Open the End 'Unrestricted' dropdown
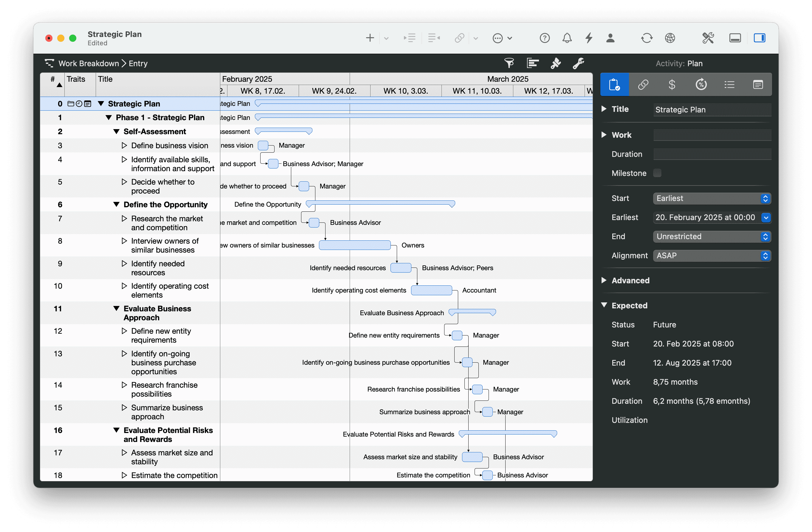The height and width of the screenshot is (532, 812). pyautogui.click(x=765, y=236)
